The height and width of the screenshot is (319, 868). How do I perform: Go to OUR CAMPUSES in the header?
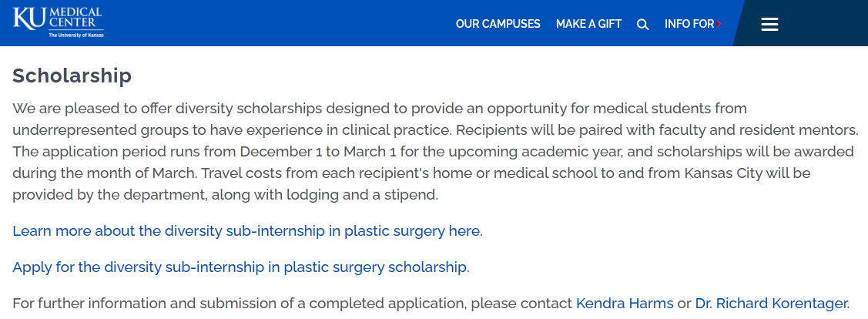[x=498, y=24]
